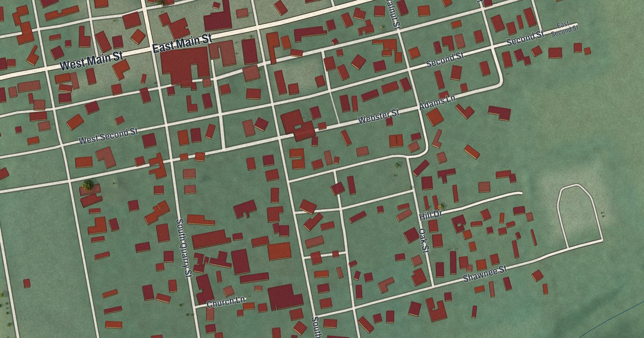644x338 pixels.
Task: Select the Webster St street label
Action: 379,116
